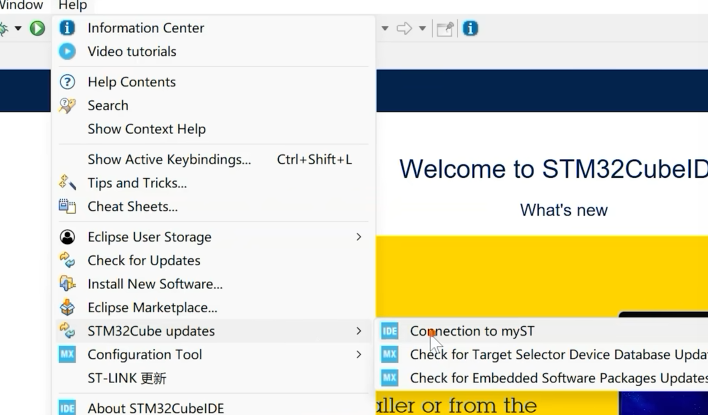Open About STM32CubeIDE
Viewport: 708px width, 415px height.
[x=214, y=408]
